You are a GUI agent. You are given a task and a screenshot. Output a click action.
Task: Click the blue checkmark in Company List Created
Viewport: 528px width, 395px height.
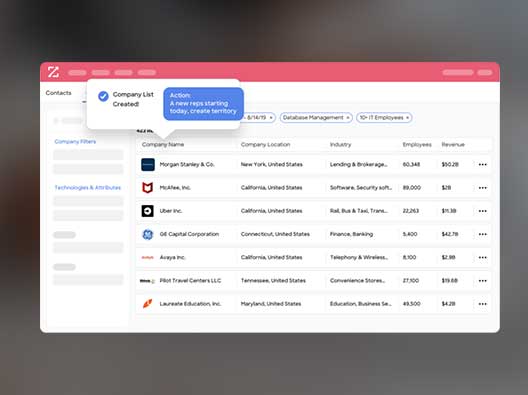coord(103,96)
